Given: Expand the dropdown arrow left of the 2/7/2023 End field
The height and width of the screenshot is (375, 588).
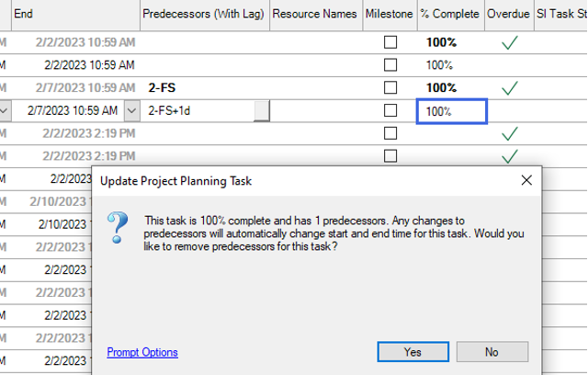Looking at the screenshot, I should pyautogui.click(x=5, y=110).
